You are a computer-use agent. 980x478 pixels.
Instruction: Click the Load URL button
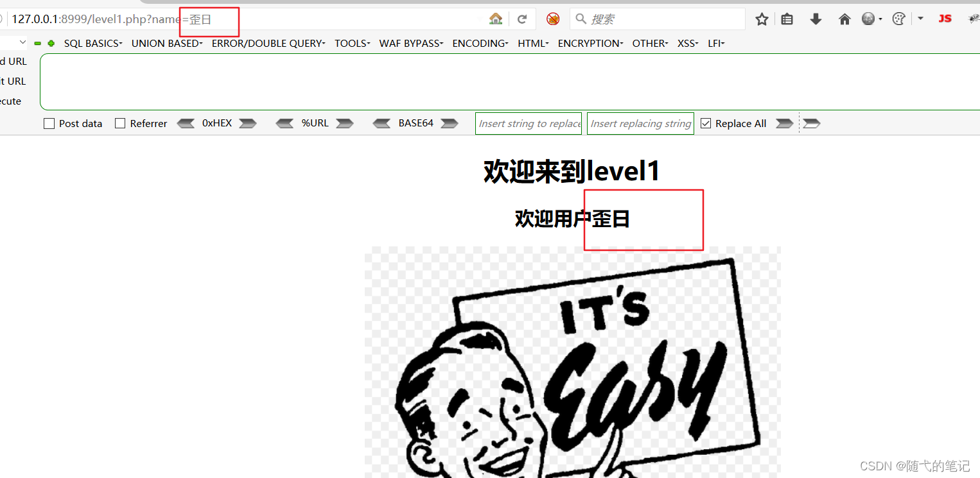13,61
